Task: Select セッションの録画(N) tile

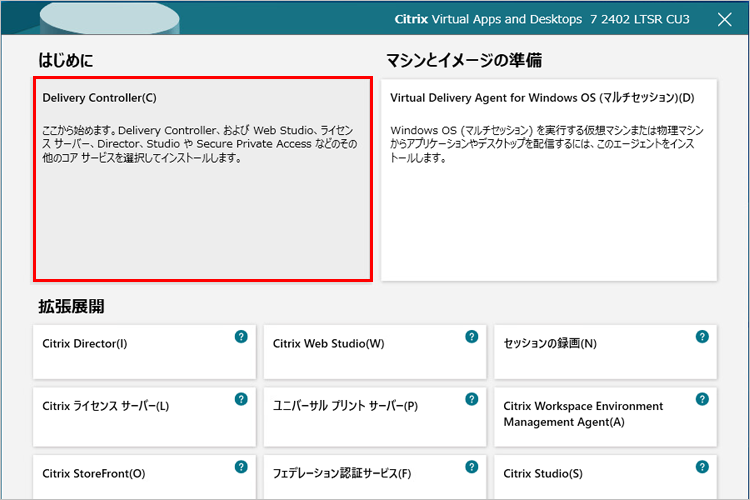Action: 590,352
